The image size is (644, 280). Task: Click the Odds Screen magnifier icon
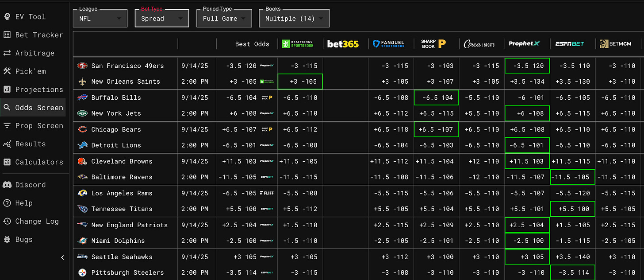(x=7, y=107)
